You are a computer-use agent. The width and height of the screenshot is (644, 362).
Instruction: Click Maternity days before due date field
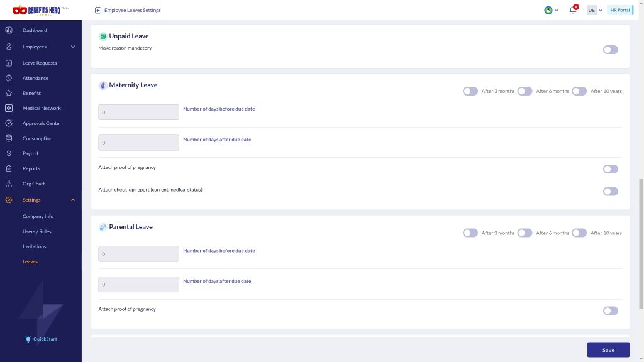pos(138,112)
